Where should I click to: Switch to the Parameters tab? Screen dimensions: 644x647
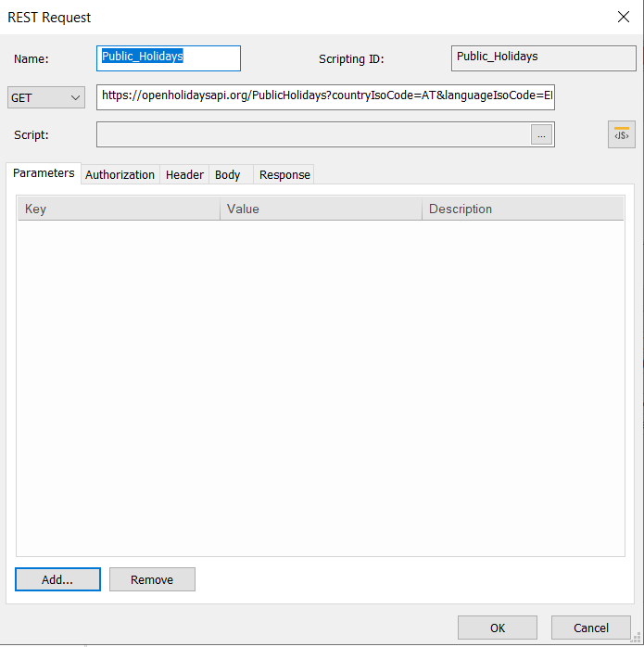coord(44,173)
